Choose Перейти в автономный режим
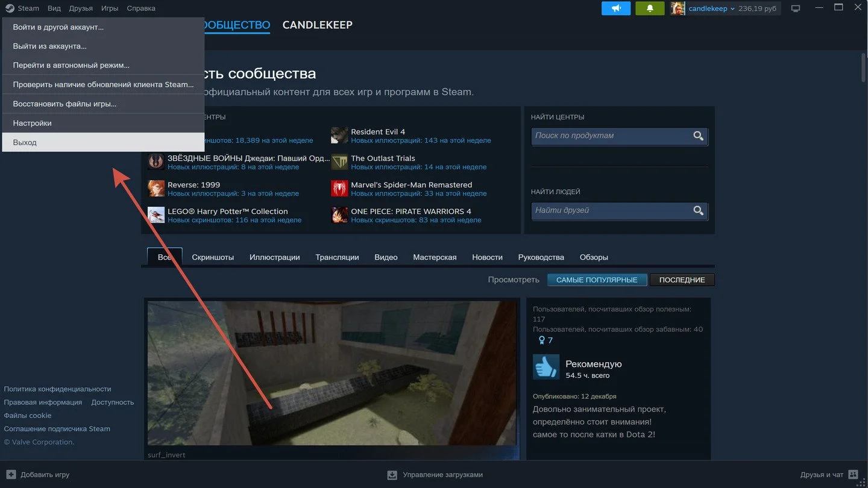Viewport: 868px width, 488px height. (103, 65)
